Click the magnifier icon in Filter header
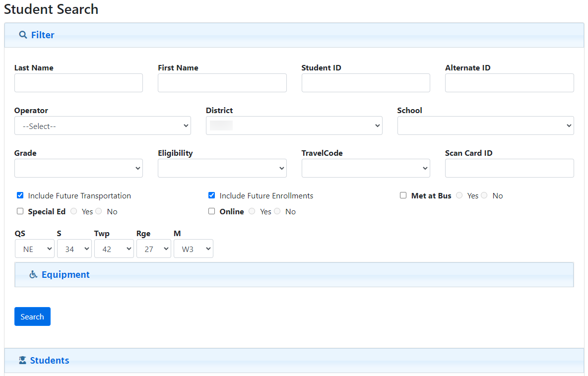The height and width of the screenshot is (376, 588). pos(23,35)
